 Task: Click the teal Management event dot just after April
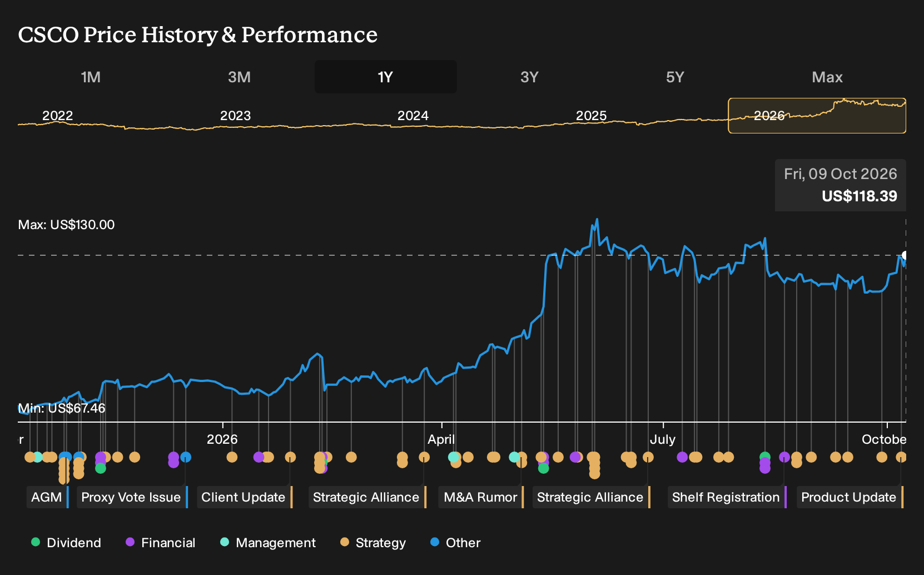point(454,457)
